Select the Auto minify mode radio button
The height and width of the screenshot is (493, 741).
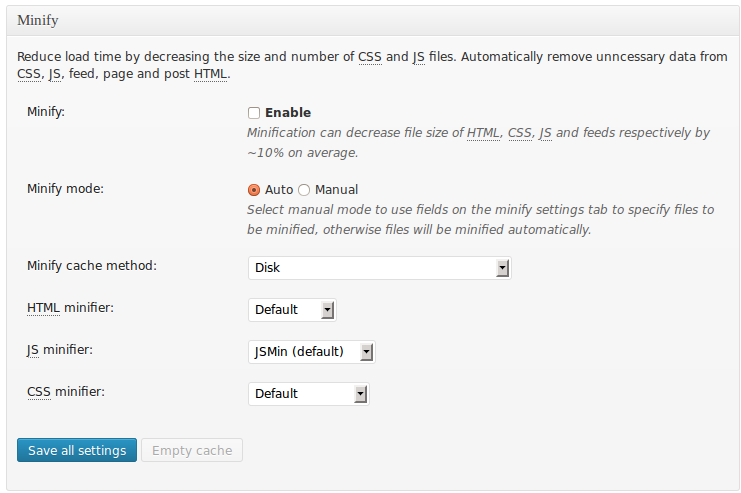254,190
